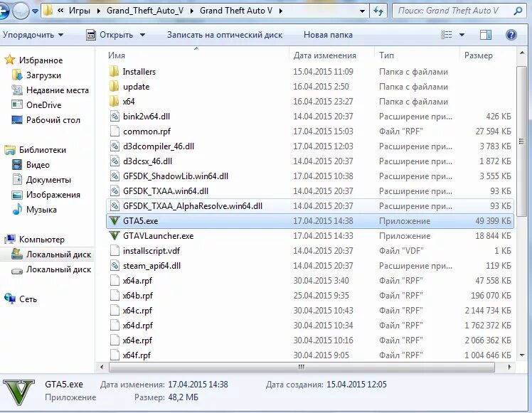Click the scroll down arrow
The width and height of the screenshot is (532, 413).
point(522,355)
